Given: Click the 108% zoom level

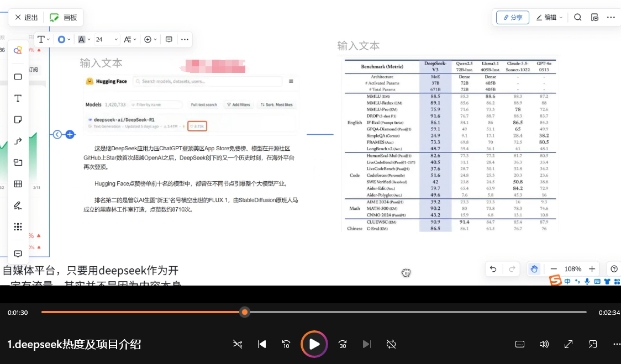Looking at the screenshot, I should point(573,269).
